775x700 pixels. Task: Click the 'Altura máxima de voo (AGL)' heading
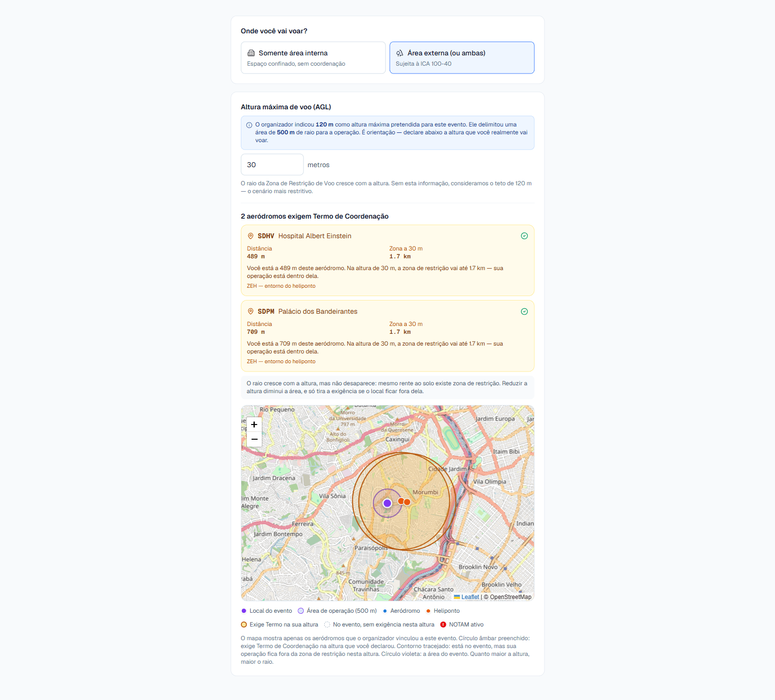(x=286, y=107)
